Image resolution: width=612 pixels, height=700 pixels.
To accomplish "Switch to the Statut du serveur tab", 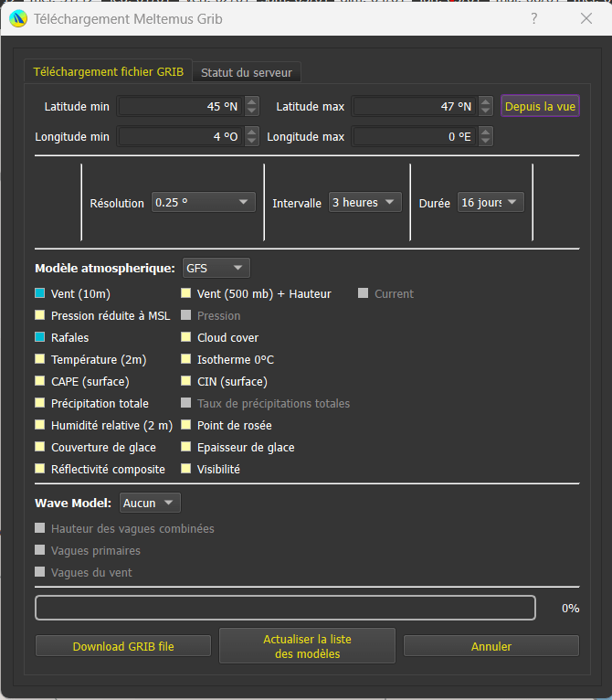I will pos(247,72).
